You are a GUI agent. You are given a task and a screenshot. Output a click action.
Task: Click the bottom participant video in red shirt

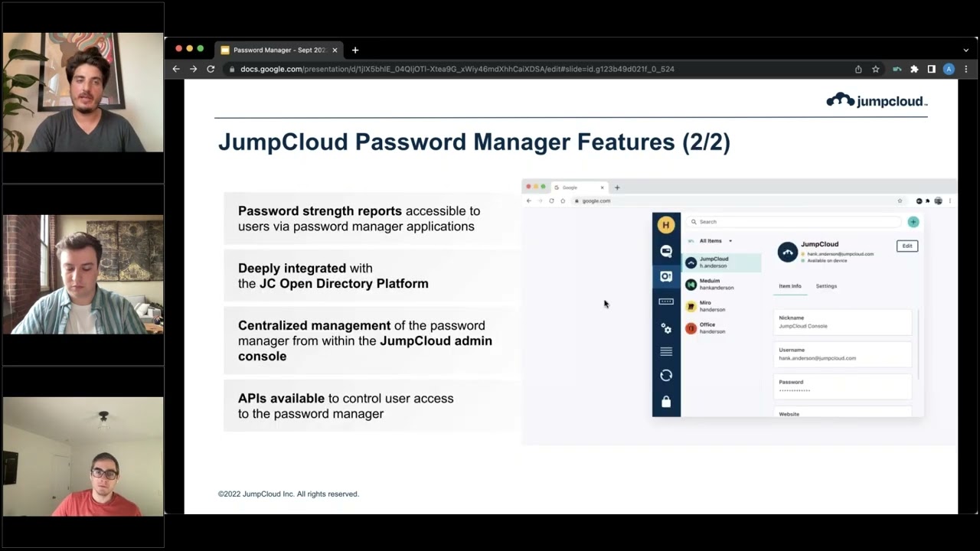tap(83, 456)
